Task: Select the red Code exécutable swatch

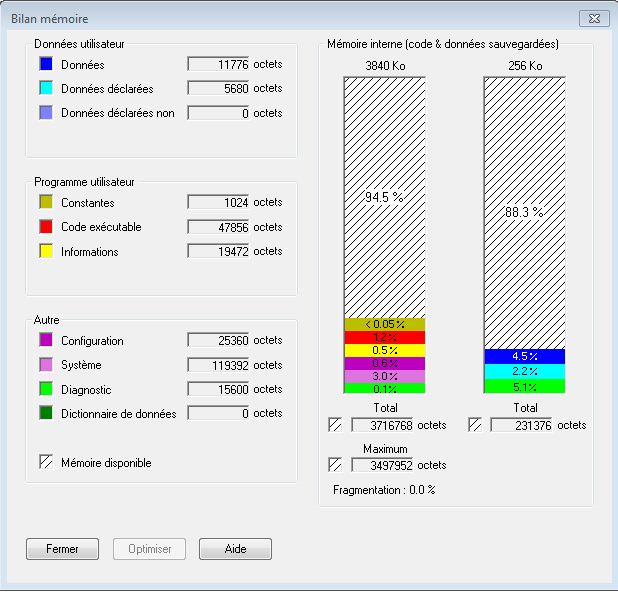Action: 46,227
